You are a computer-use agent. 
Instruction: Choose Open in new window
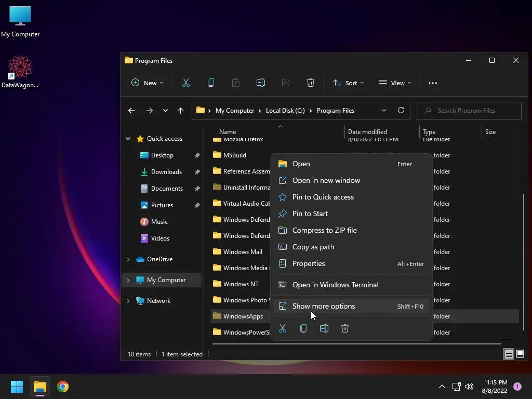point(351,180)
